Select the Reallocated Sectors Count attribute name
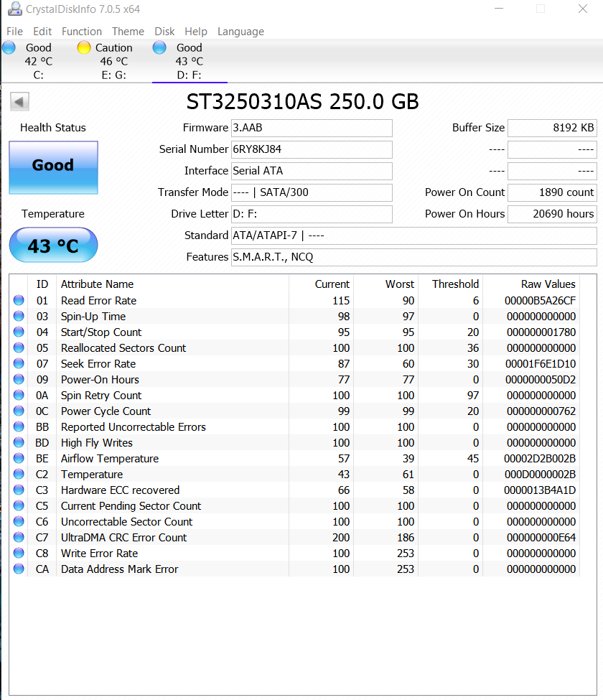 (123, 348)
